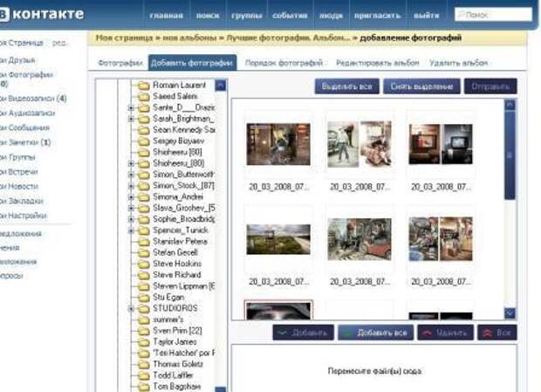Expand the STUDIOROS folder node
The height and width of the screenshot is (392, 541).
(131, 308)
